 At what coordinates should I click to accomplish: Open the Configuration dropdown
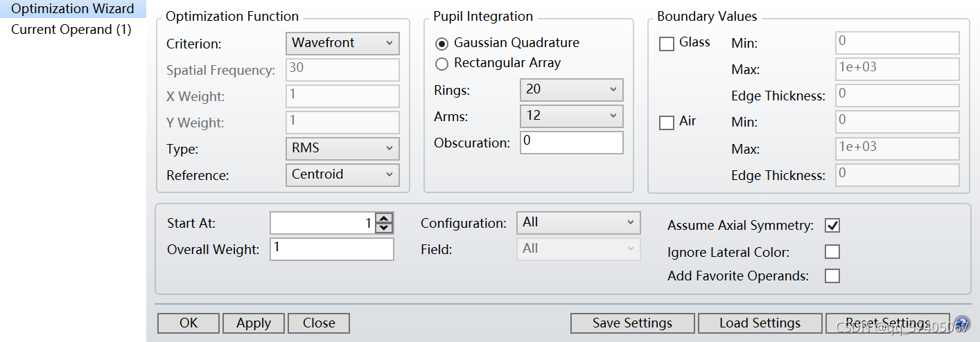(x=578, y=222)
